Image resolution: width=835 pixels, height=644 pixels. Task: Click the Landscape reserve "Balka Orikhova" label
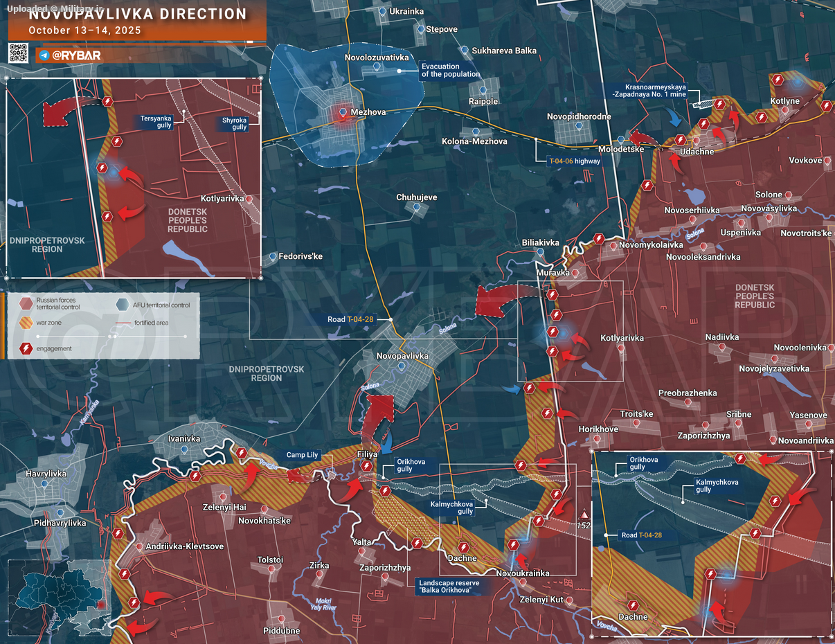(448, 587)
